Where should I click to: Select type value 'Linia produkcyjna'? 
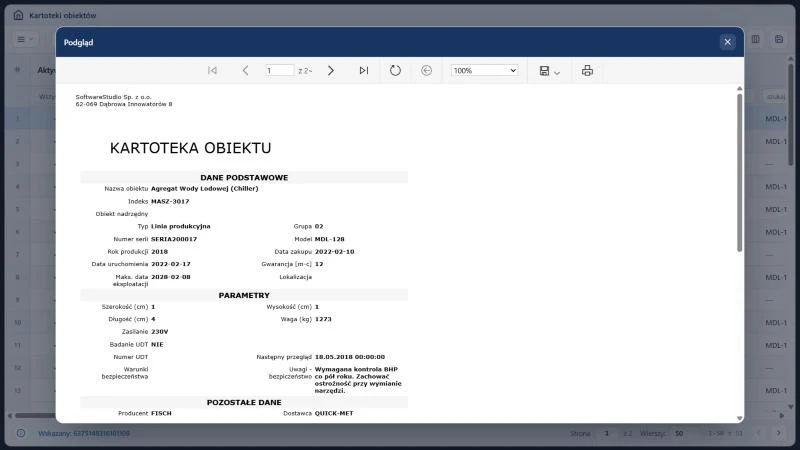[x=181, y=227]
